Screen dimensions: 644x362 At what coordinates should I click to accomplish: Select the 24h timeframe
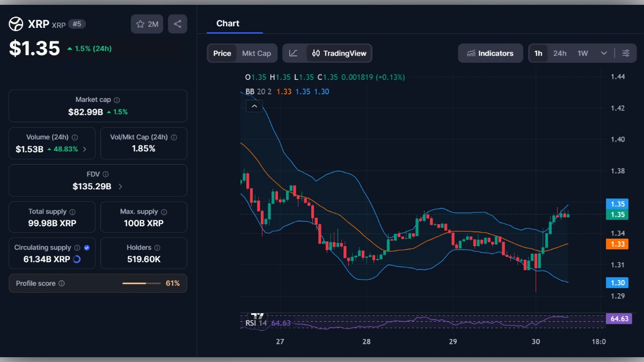click(560, 53)
